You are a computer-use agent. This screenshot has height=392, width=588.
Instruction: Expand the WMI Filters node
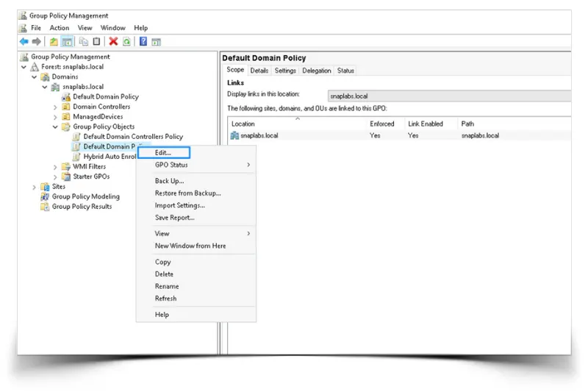(55, 167)
